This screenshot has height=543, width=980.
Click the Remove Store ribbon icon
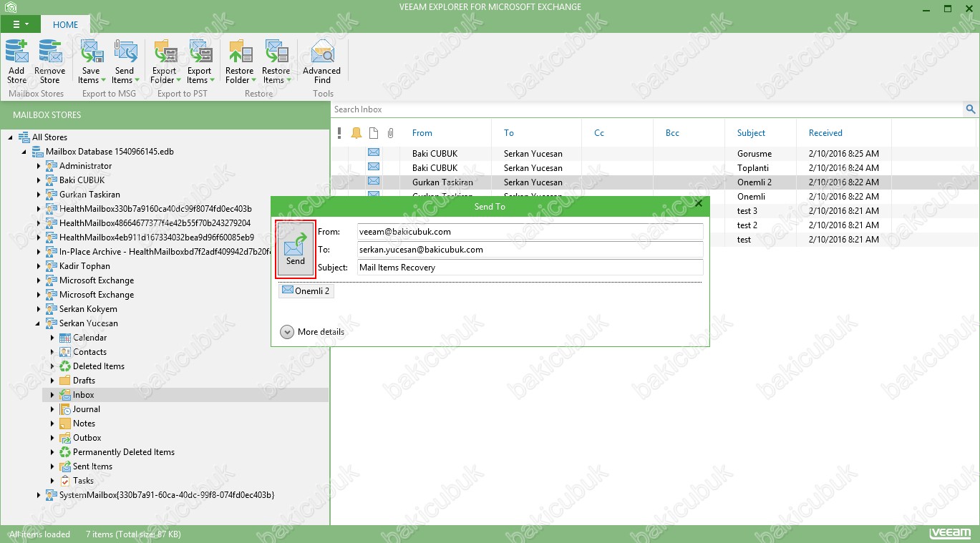[x=50, y=62]
